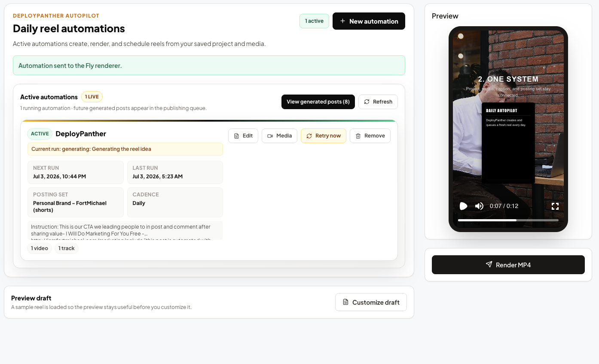Mute the preview video volume
Viewport: 599px width, 364px height.
479,206
